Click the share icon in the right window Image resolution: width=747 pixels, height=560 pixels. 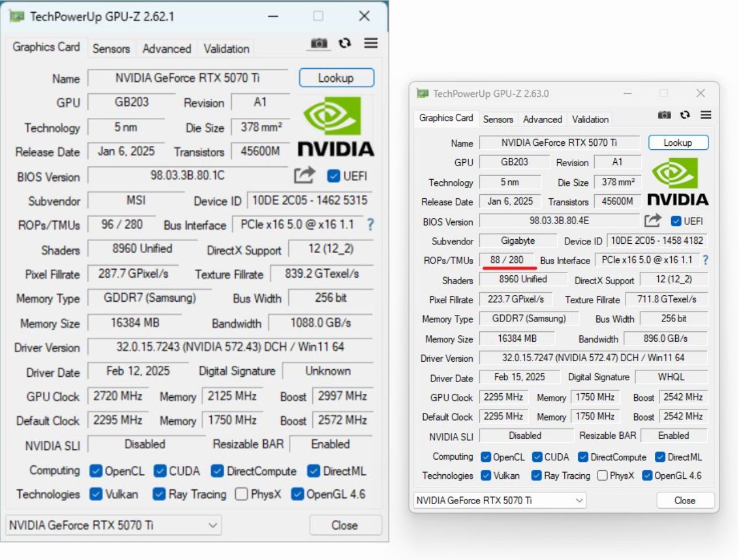pyautogui.click(x=652, y=221)
